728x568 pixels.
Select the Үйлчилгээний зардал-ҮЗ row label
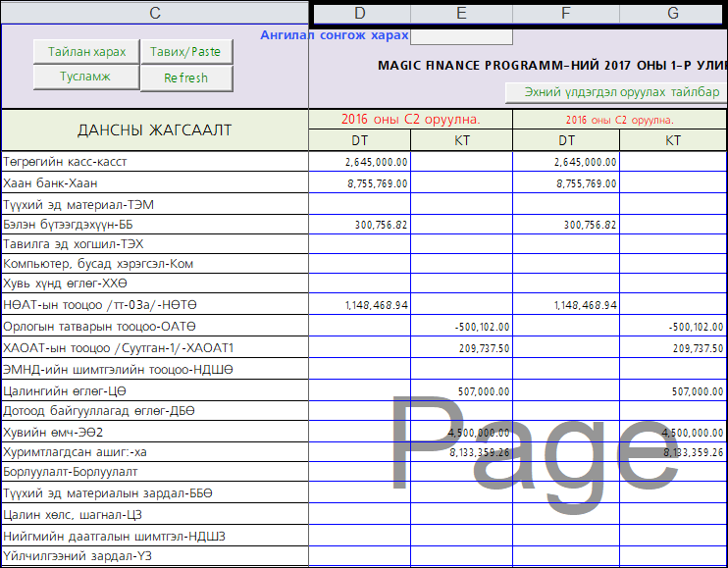click(x=155, y=555)
